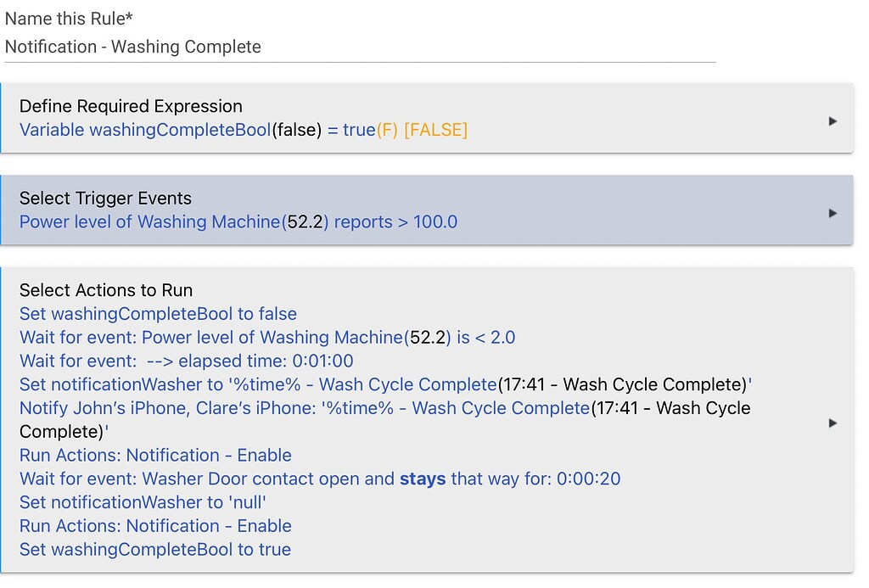Image resolution: width=869 pixels, height=588 pixels.
Task: Select the rule name 'Notification - Washing Complete'
Action: 132,48
